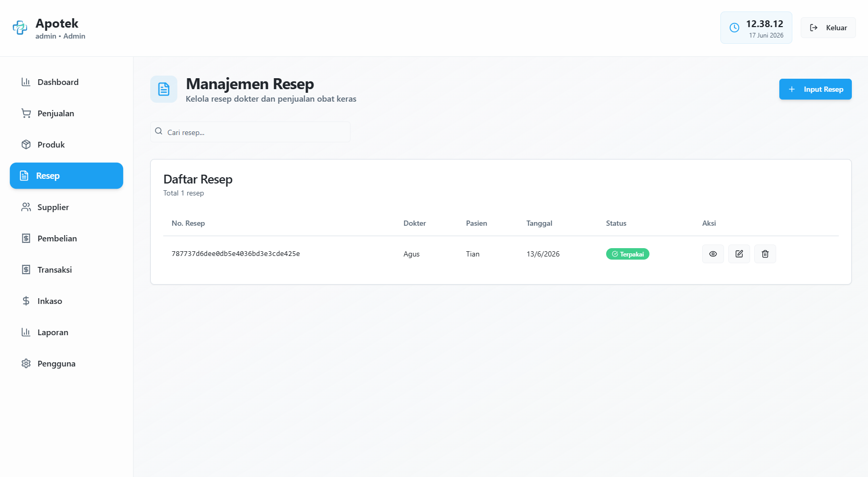Click the clock icon beside the time
868x477 pixels.
(x=734, y=28)
